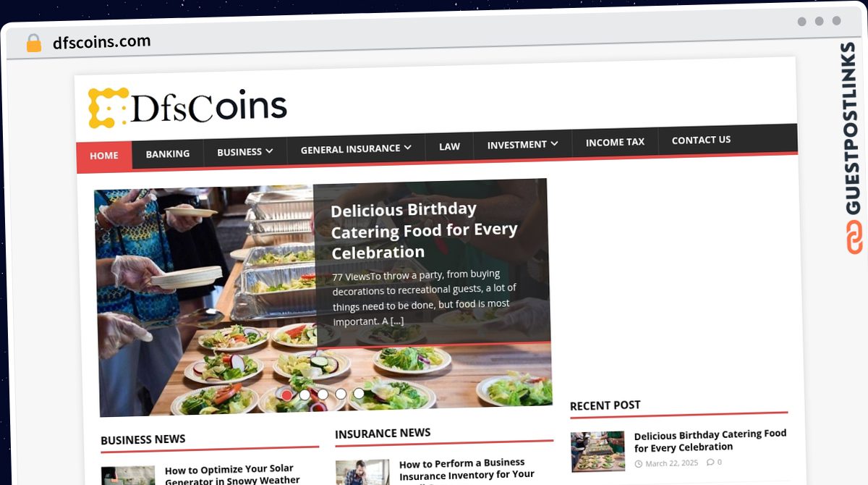Open the Contact Us page
This screenshot has height=485, width=868.
pos(701,140)
